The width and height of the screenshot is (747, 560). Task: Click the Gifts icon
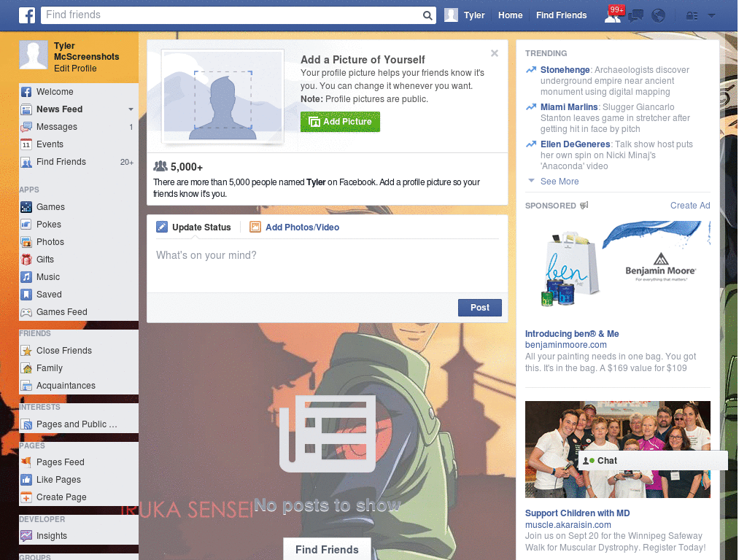click(x=26, y=260)
